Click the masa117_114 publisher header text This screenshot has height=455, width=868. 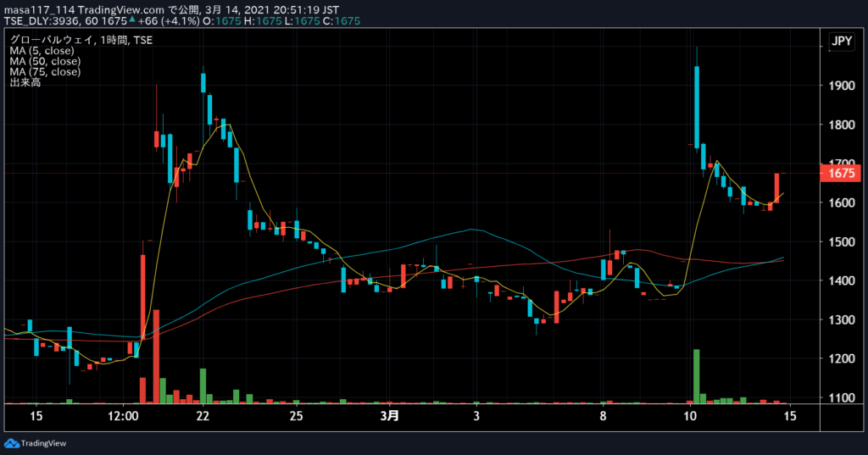click(x=39, y=9)
